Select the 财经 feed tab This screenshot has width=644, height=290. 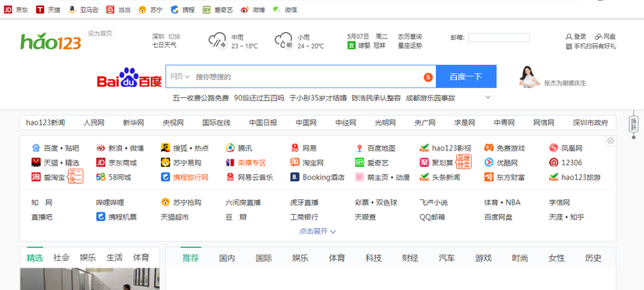tap(410, 259)
